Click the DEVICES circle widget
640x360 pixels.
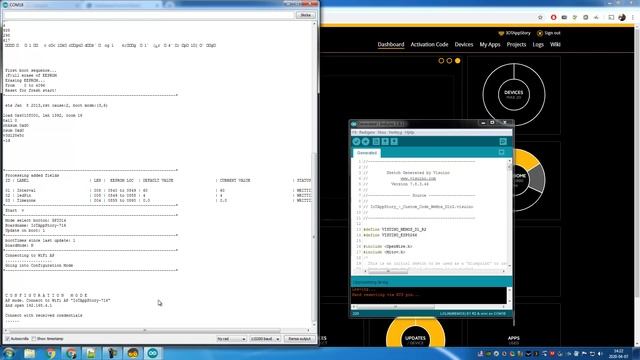(x=513, y=94)
